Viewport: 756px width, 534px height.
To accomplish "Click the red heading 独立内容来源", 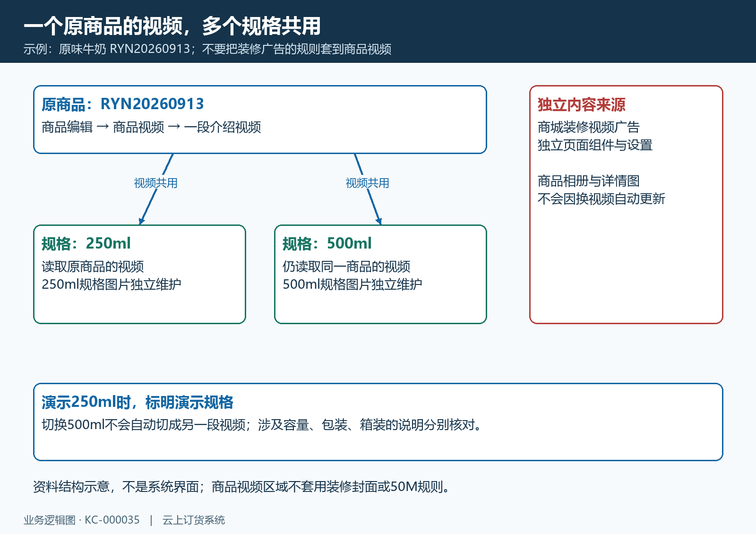I will [582, 104].
